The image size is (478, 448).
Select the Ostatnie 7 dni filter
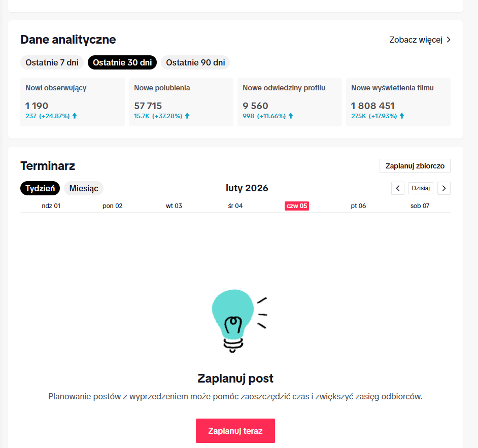point(52,63)
